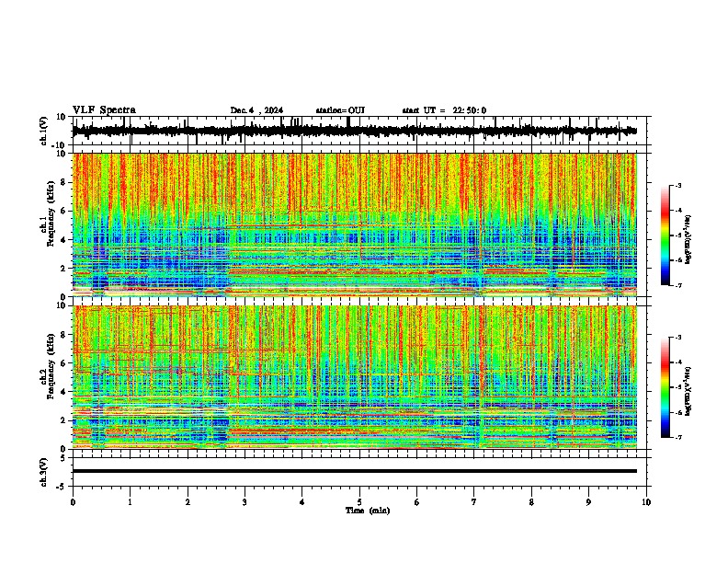Image resolution: width=728 pixels, height=563 pixels.
Task: Click time axis tick label "2"
Action: (188, 502)
